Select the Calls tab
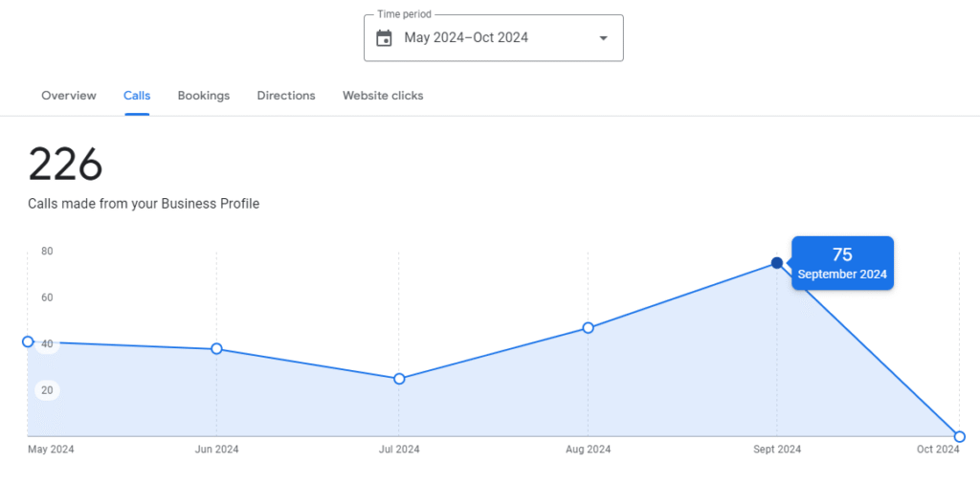980x484 pixels. point(137,96)
